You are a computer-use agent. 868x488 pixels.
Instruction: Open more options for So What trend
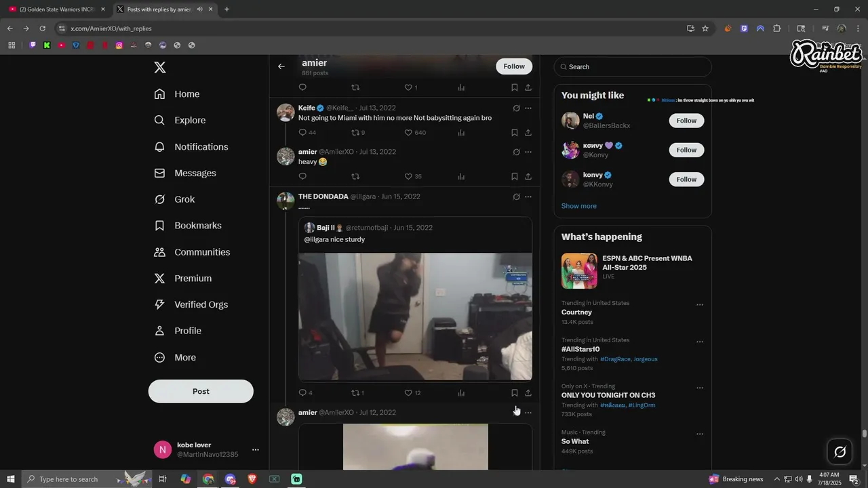(700, 434)
